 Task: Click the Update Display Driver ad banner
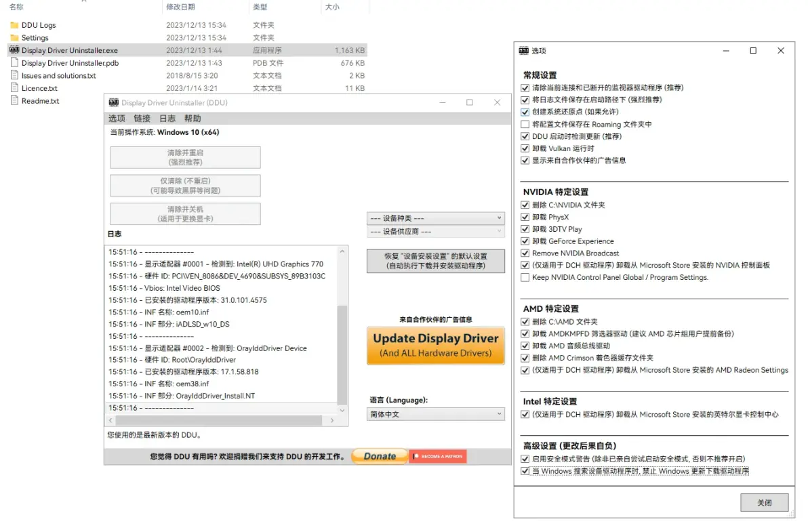pyautogui.click(x=435, y=345)
